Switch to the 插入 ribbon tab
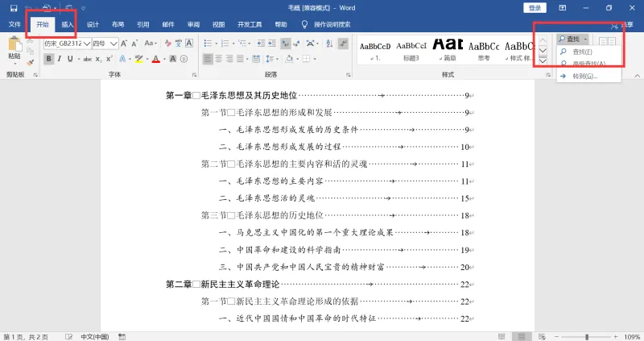This screenshot has height=341, width=644. tap(68, 25)
